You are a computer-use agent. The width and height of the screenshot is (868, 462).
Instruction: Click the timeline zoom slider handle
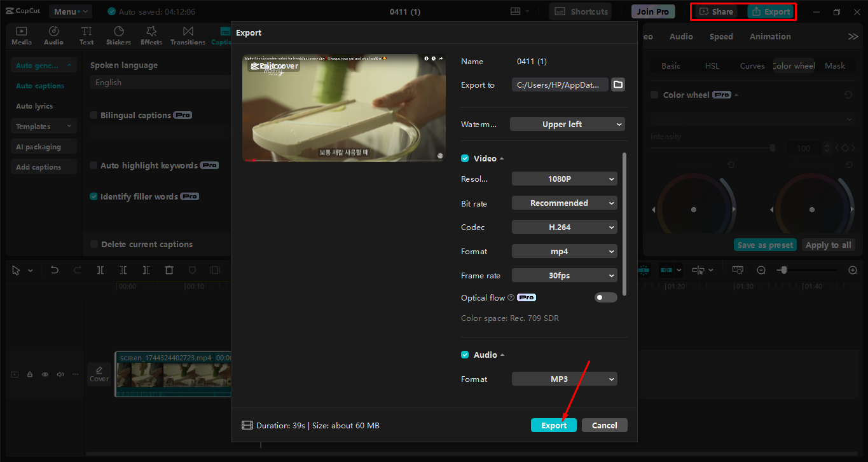785,269
